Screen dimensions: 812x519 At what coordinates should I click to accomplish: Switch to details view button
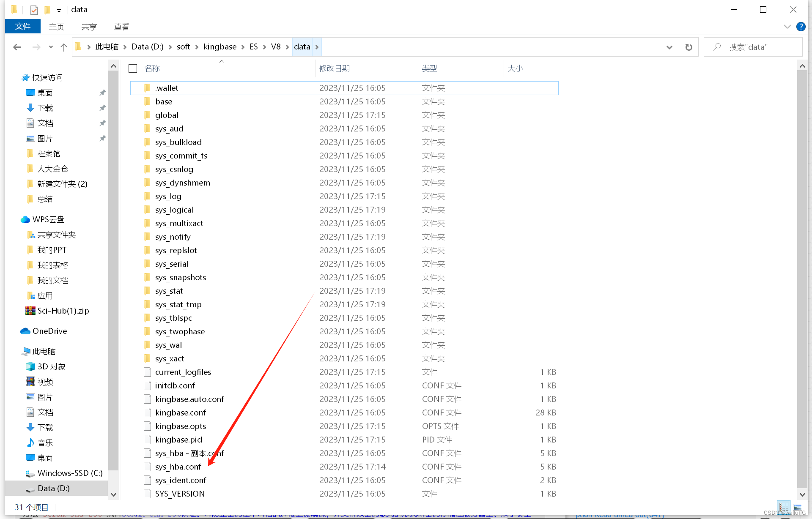[x=784, y=506]
